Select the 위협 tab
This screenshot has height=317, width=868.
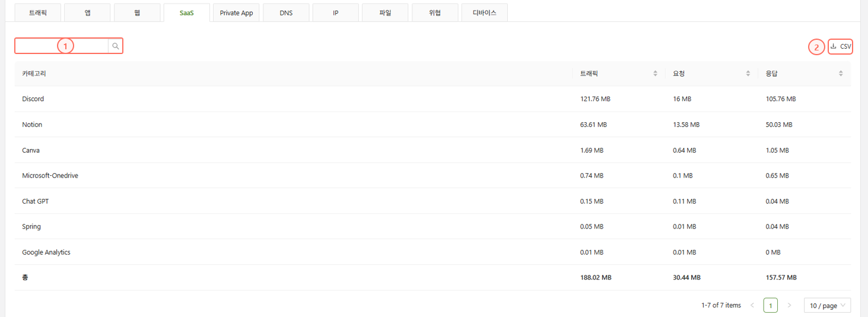(435, 12)
